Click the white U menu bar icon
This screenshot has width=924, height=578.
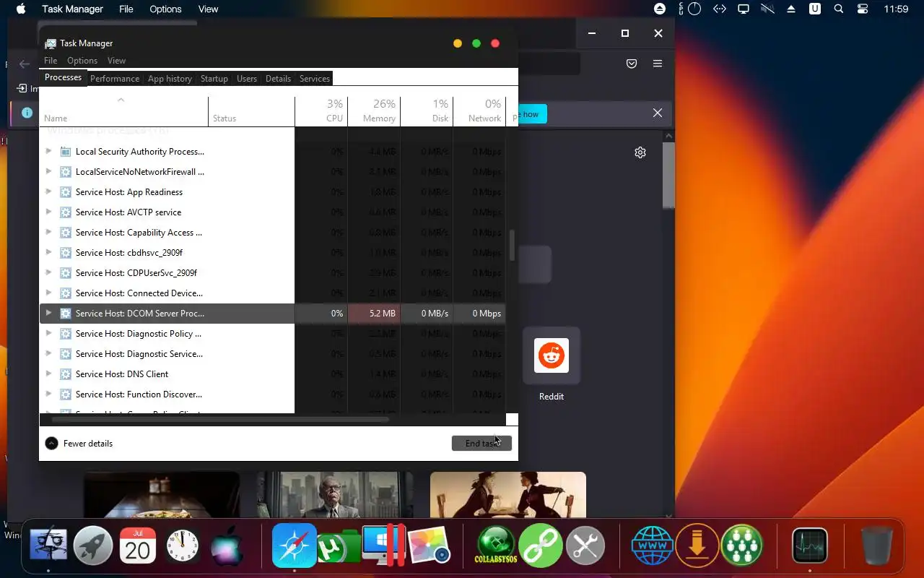815,9
